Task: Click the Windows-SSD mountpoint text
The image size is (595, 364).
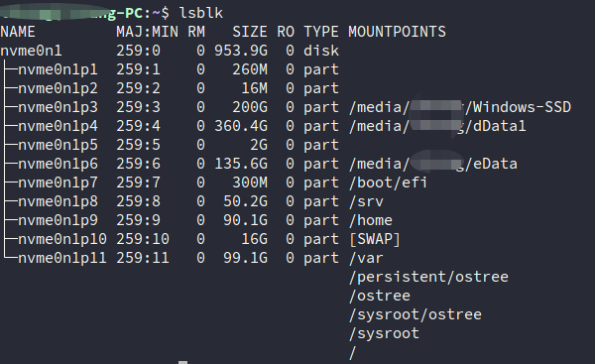Action: tap(522, 107)
